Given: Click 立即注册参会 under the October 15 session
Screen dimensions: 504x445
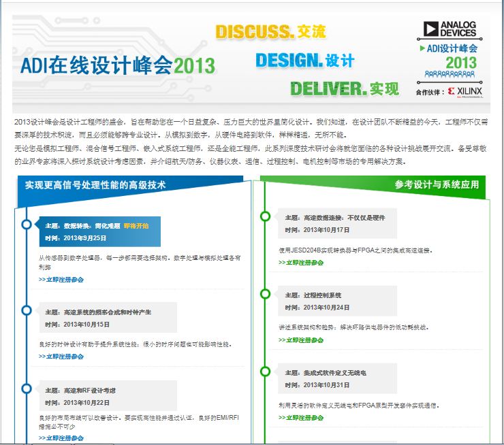Looking at the screenshot, I should click(61, 357).
